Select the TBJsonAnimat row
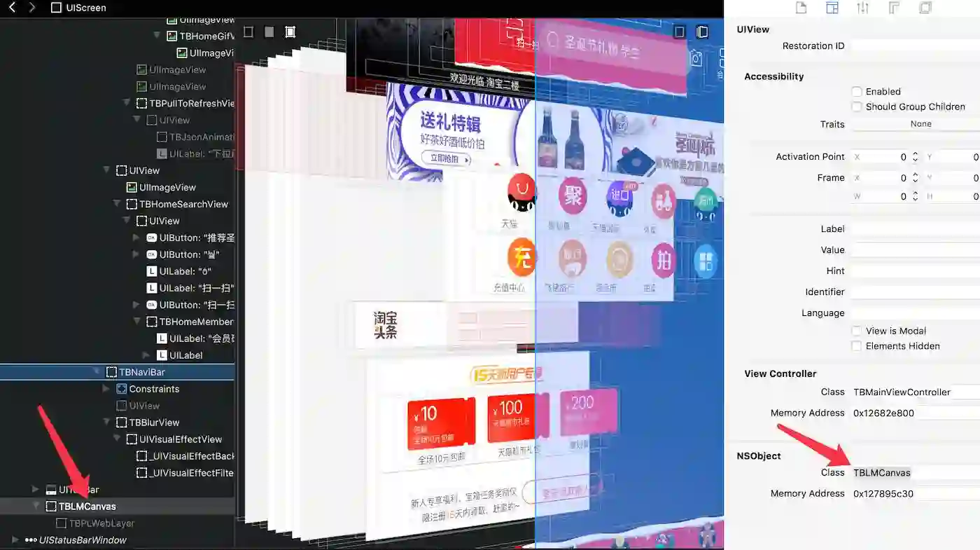 (118, 137)
